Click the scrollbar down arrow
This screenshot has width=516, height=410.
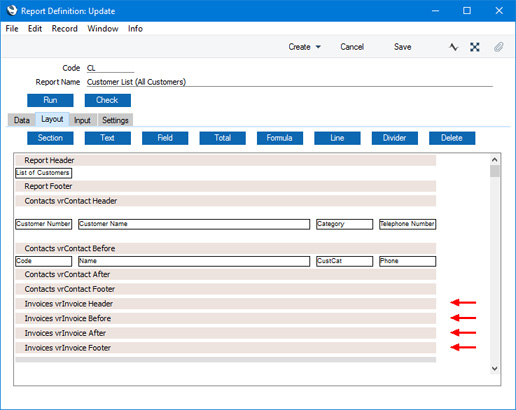click(495, 368)
